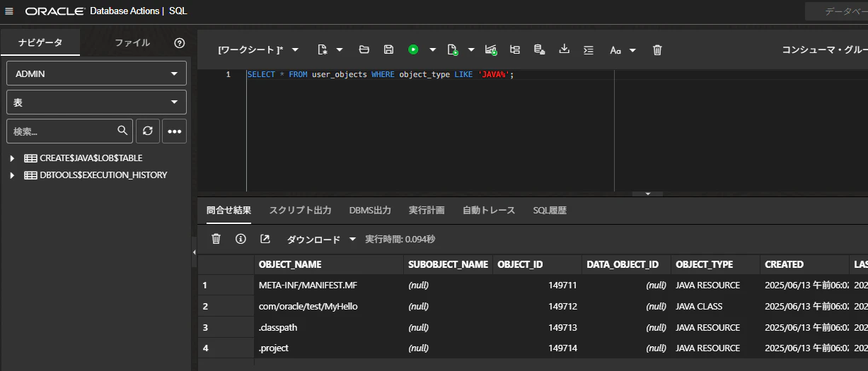
Task: Click the format indent icon
Action: point(588,49)
